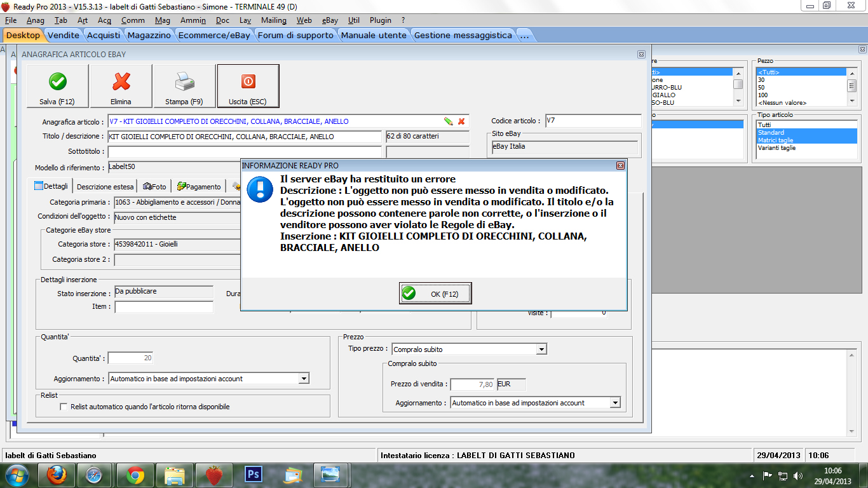The image size is (868, 488).
Task: Click the green pencil icon in Anagrafica articolo
Action: pyautogui.click(x=448, y=121)
